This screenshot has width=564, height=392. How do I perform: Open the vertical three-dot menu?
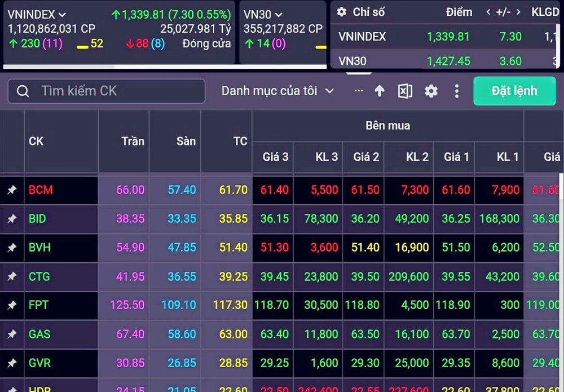pos(457,91)
